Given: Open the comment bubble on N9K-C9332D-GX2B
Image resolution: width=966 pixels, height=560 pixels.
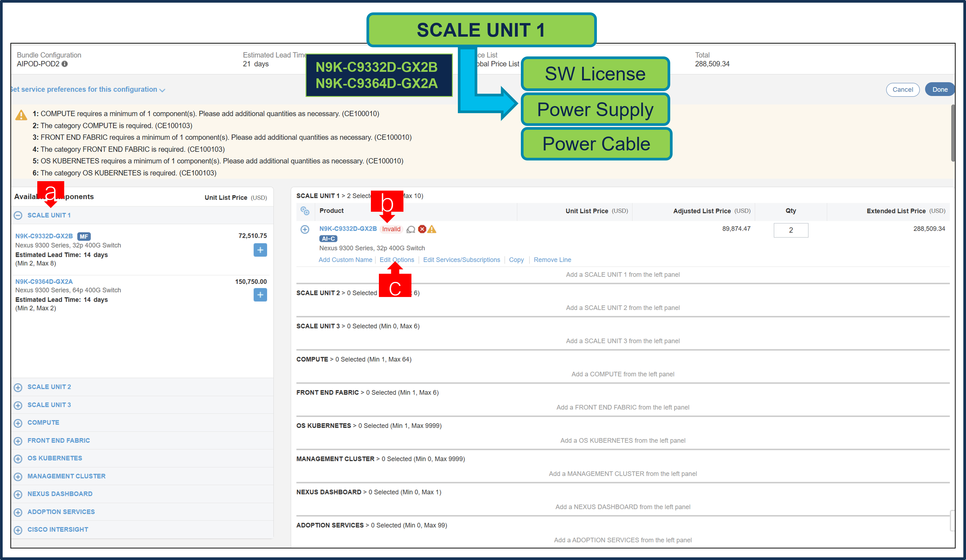Looking at the screenshot, I should [x=411, y=229].
